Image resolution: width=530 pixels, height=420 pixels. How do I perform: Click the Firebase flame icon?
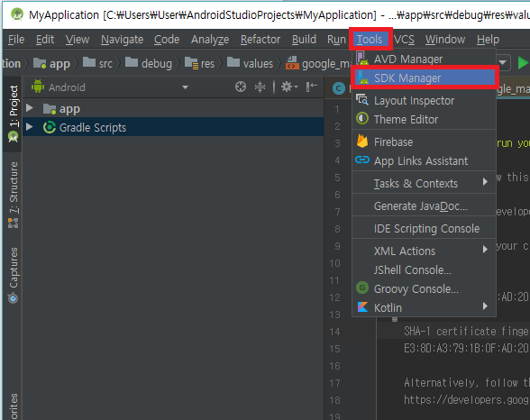coord(362,142)
